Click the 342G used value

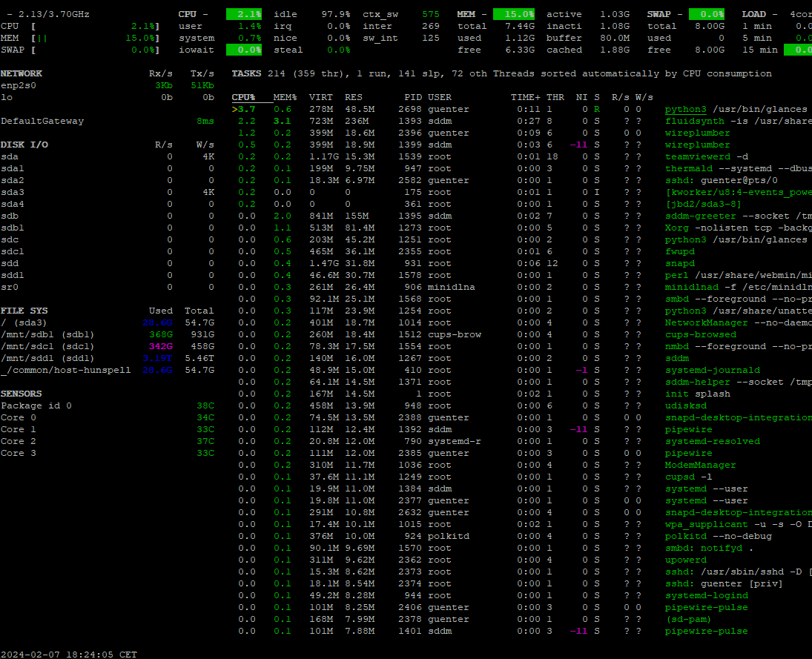161,346
